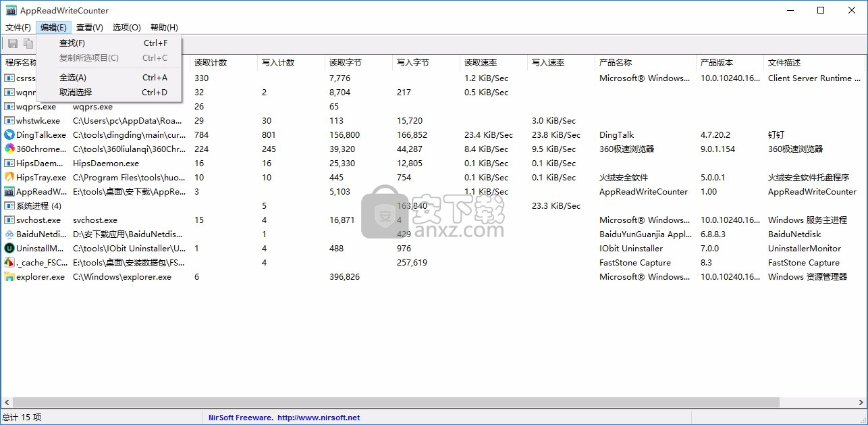Select the csrss process row icon
This screenshot has width=868, height=425.
click(x=9, y=78)
